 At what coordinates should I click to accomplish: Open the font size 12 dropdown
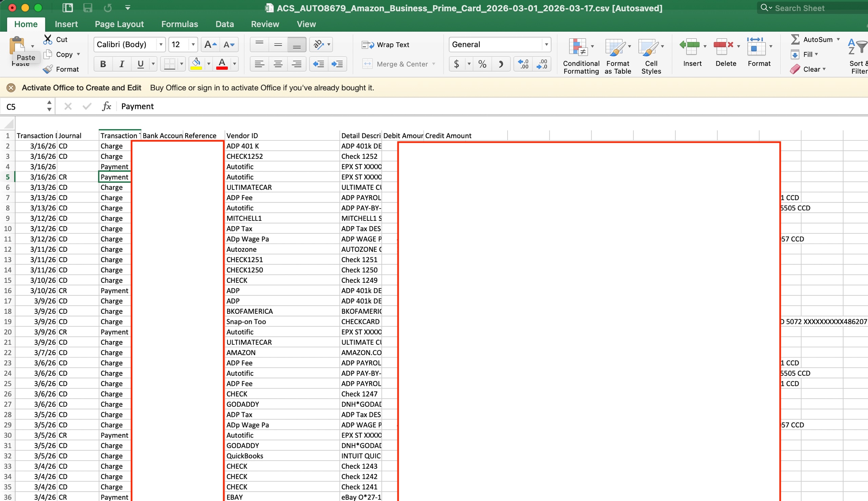point(193,44)
